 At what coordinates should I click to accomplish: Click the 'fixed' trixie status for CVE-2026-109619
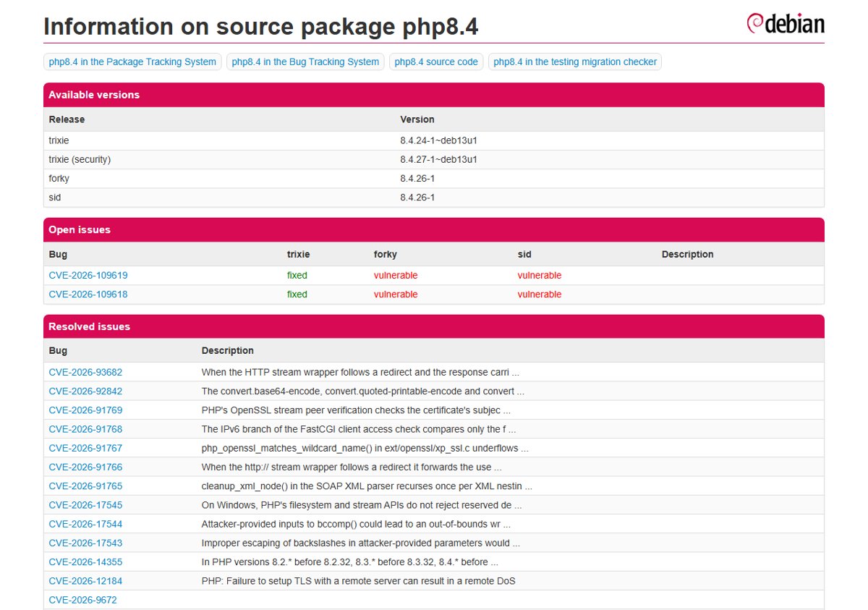tap(297, 276)
